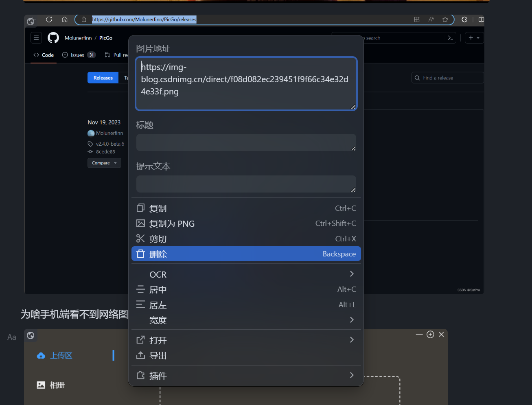The height and width of the screenshot is (405, 532).
Task: Click the star favorite icon in the address bar
Action: [445, 19]
